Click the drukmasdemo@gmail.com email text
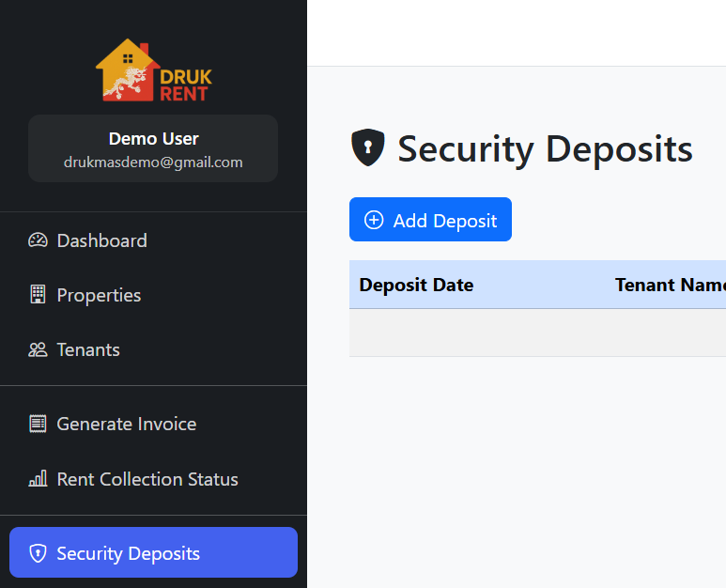 [153, 162]
